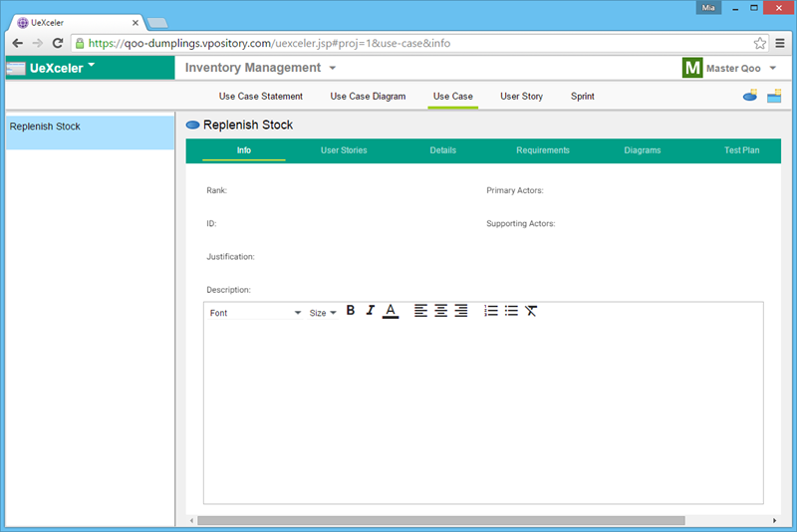The width and height of the screenshot is (797, 532).
Task: Open a new browser tab
Action: (x=157, y=23)
